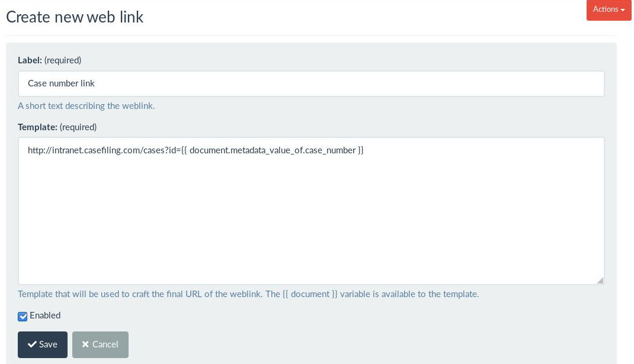Open the Actions dropdown menu
Screen dimensions: 634x364
(609, 9)
